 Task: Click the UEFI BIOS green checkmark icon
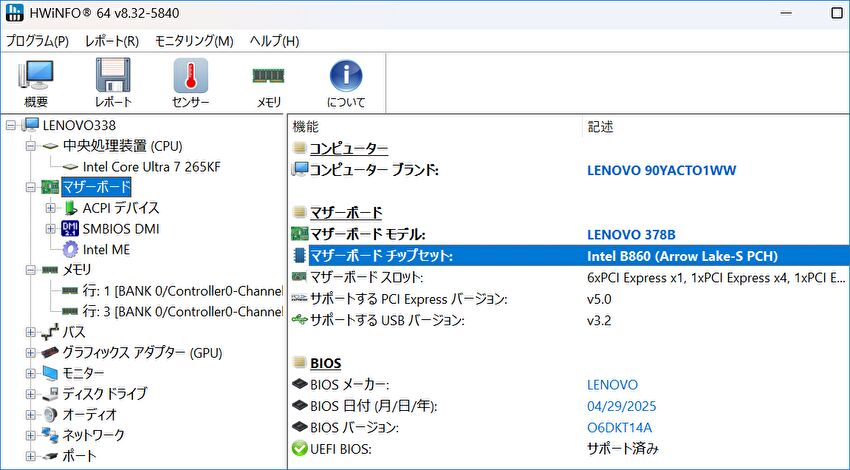[x=299, y=449]
